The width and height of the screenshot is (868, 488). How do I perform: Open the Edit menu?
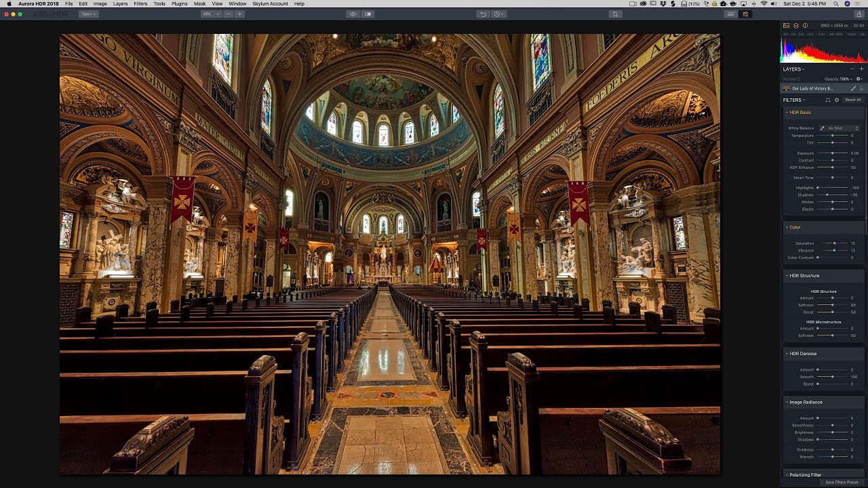(x=83, y=3)
